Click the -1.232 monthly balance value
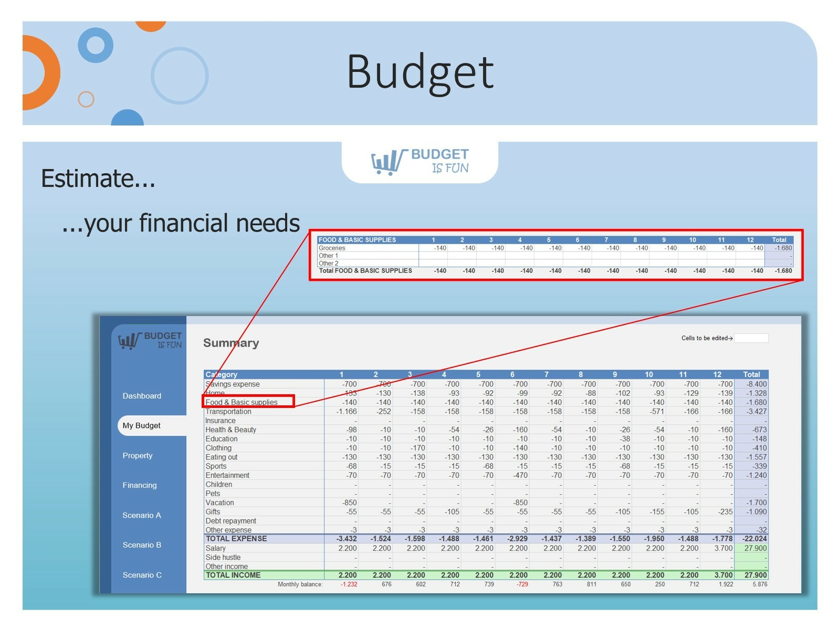Image resolution: width=840 pixels, height=630 pixels. (x=349, y=584)
